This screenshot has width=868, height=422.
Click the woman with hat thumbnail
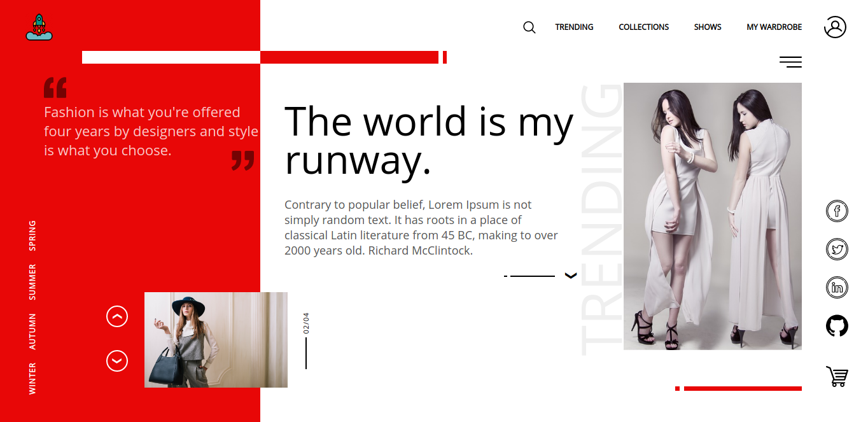coord(216,340)
